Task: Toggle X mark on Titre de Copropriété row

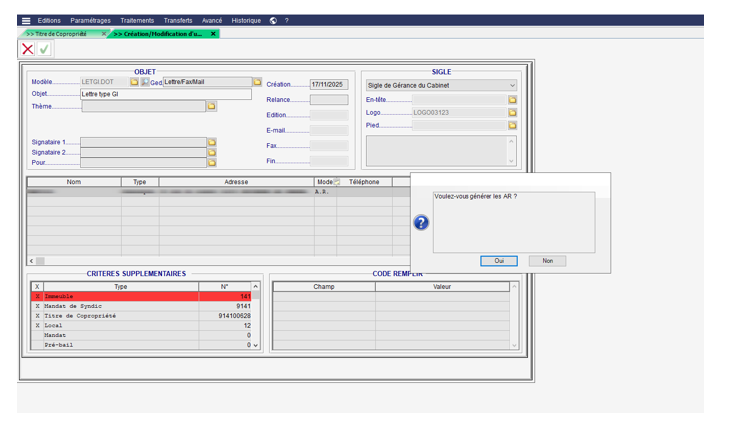Action: (x=37, y=316)
